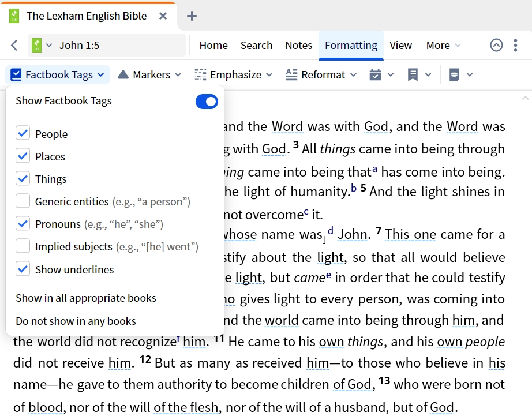Open the three-dot panel menu
Image resolution: width=532 pixels, height=416 pixels.
(515, 45)
